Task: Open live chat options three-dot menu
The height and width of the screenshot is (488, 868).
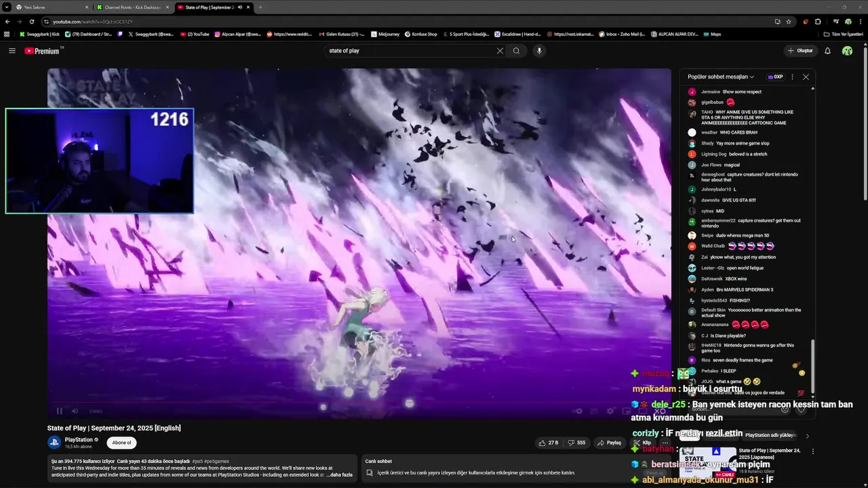Action: [792, 77]
